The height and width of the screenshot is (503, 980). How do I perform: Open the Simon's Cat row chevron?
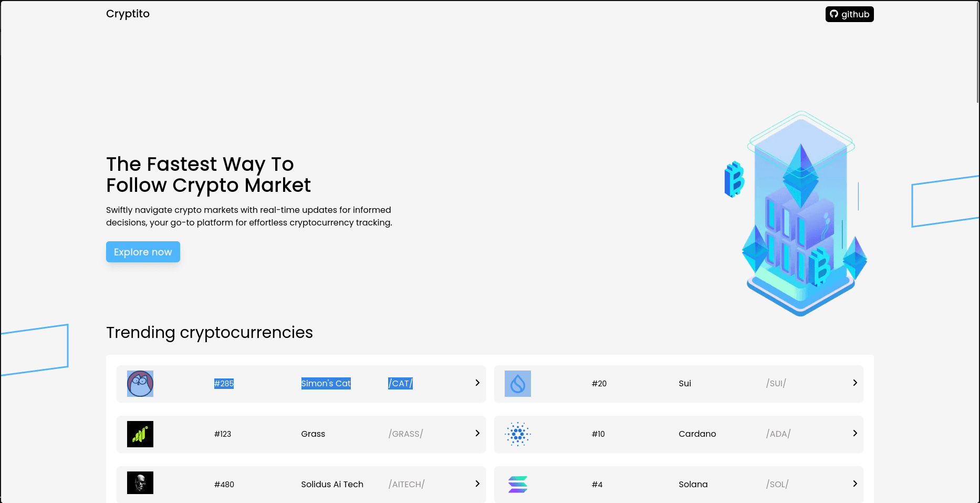click(x=477, y=383)
